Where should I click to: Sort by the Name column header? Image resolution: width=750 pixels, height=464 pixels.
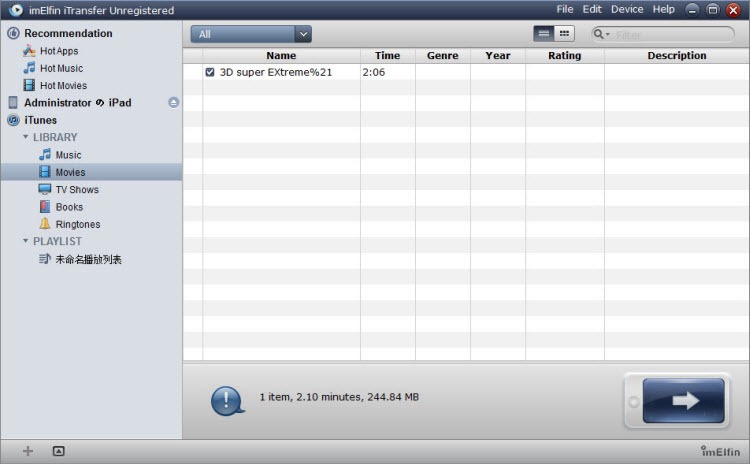point(281,55)
